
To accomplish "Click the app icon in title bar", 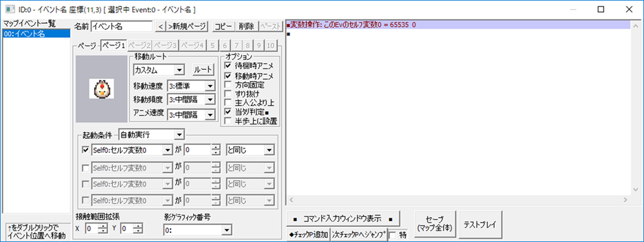I will [x=10, y=9].
